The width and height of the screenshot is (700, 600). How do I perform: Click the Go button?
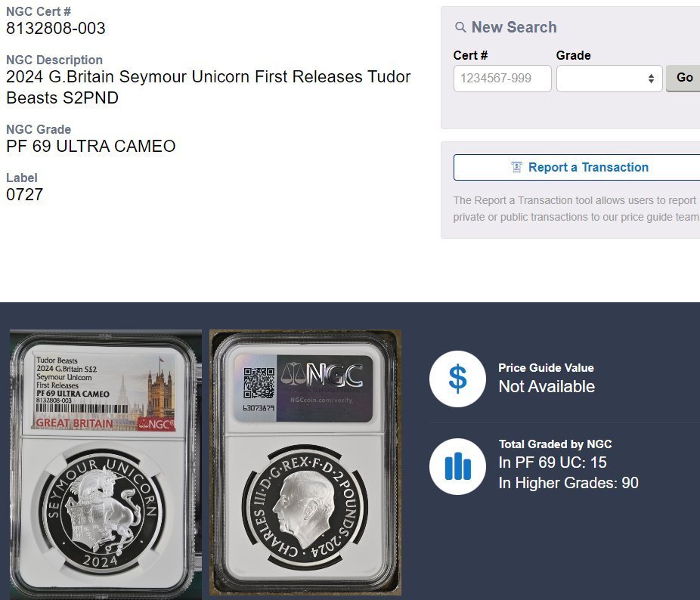pos(684,78)
